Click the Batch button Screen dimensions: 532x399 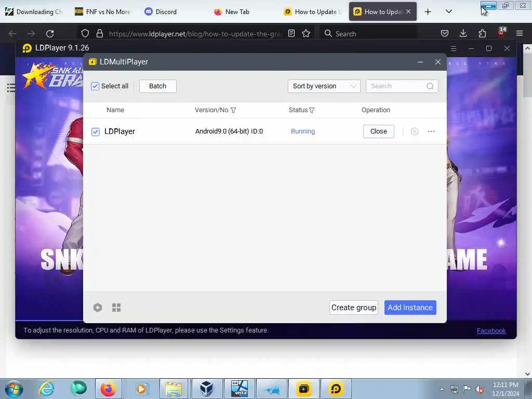158,86
